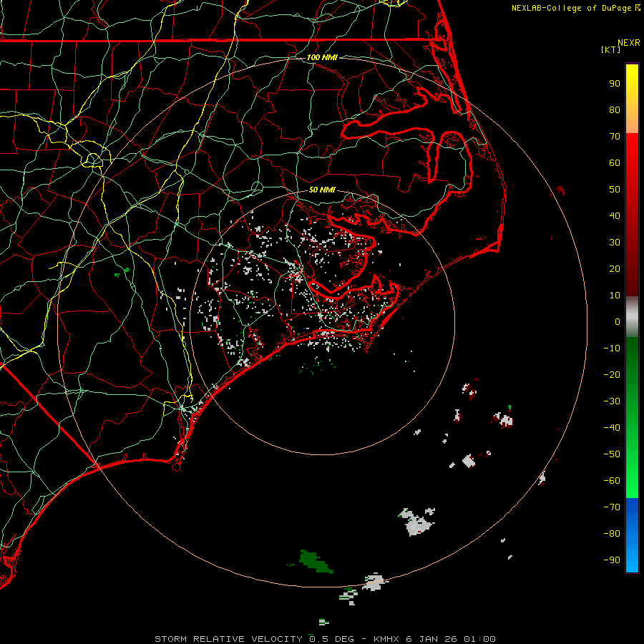Click the positive 70 knot scale label

point(614,136)
